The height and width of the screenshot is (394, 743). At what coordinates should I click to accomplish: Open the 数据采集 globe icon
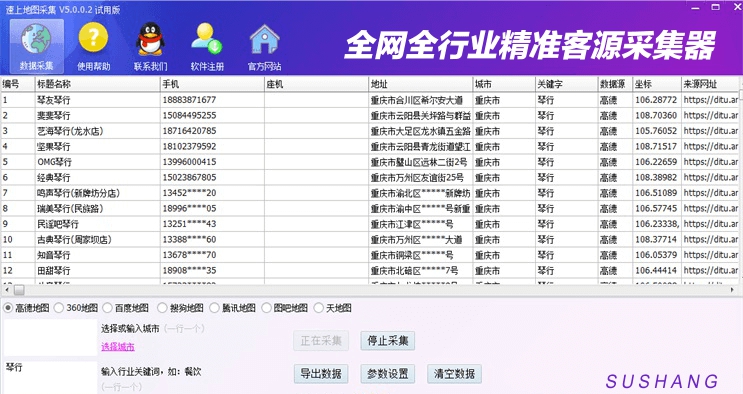tap(36, 46)
